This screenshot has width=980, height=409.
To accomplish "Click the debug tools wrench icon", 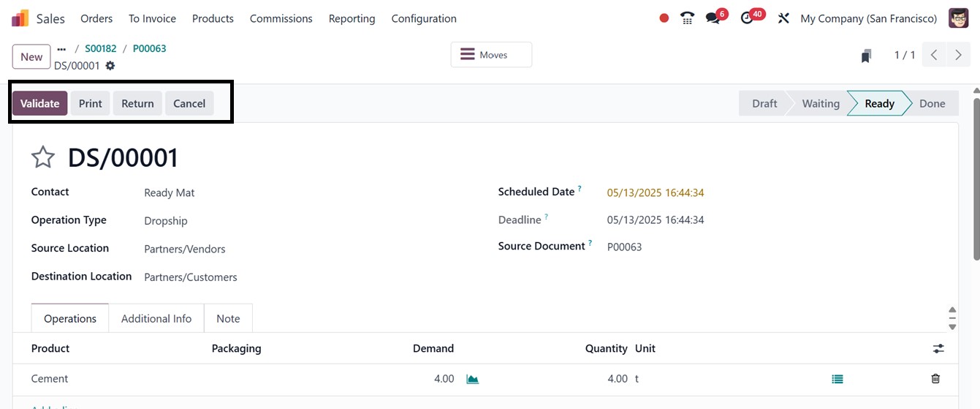I will click(783, 18).
